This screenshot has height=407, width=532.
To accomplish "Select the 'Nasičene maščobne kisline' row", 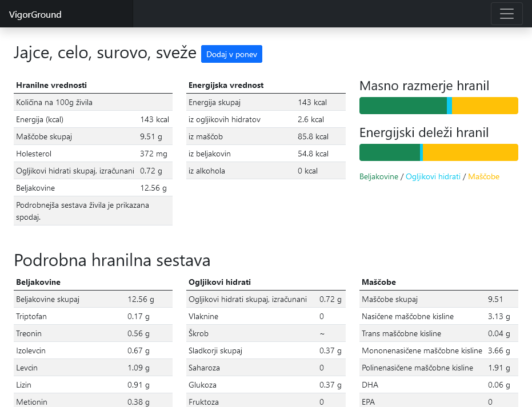I will [x=439, y=316].
